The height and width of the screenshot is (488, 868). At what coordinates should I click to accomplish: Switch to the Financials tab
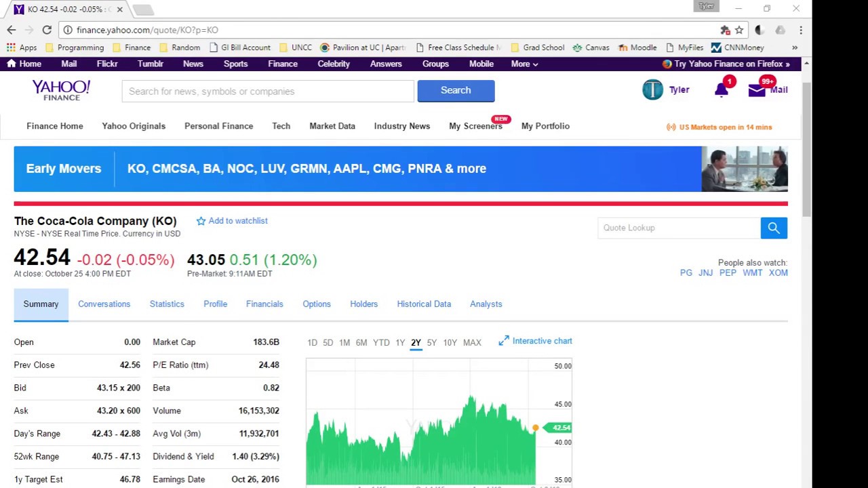pos(264,304)
